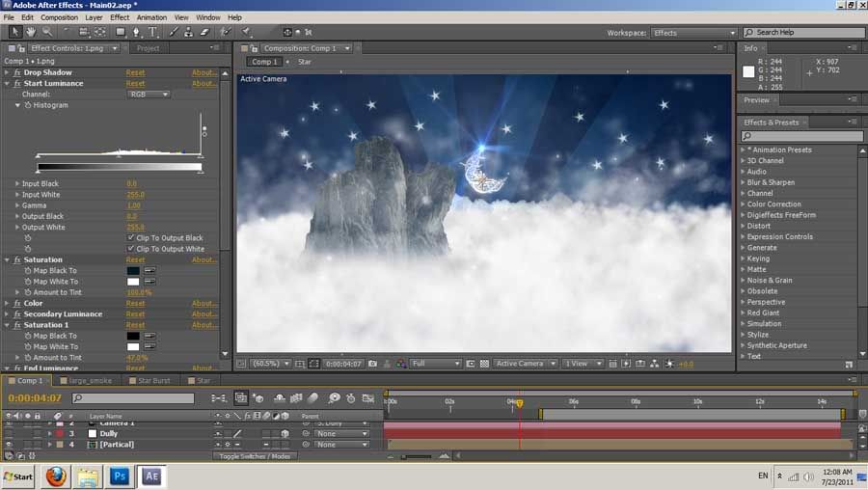
Task: Open the Flowchart icon in viewer footer
Action: [x=655, y=364]
